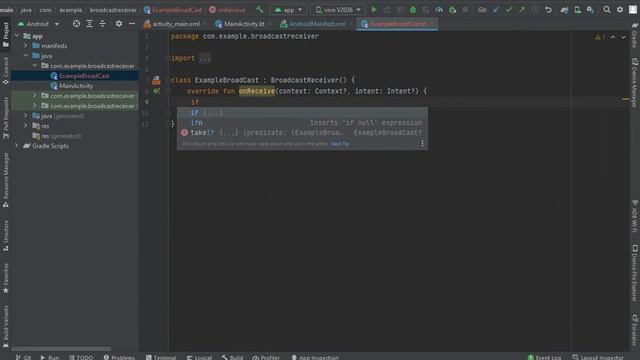Toggle the Favorites side panel

[6, 278]
